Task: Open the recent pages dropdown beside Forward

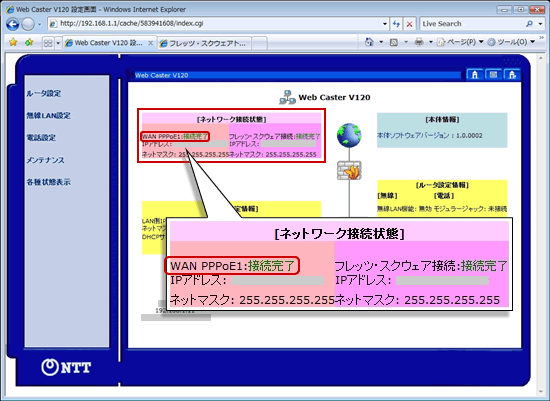Action: point(39,24)
